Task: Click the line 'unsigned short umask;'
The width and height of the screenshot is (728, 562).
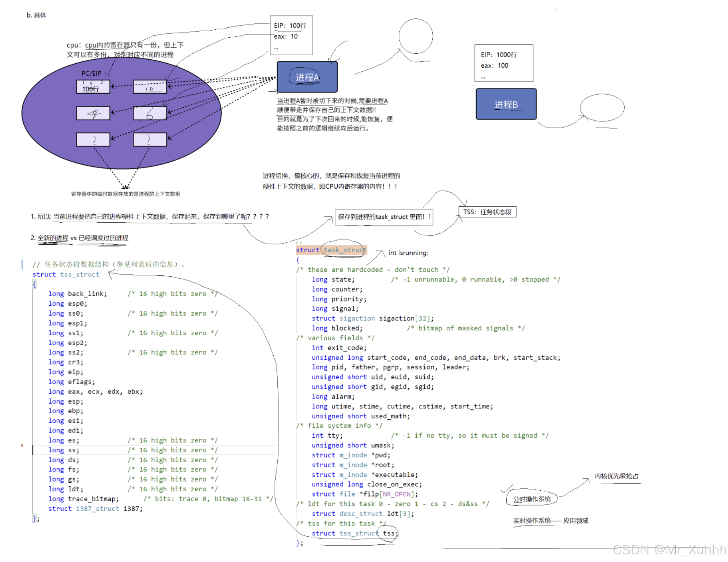Action: [353, 445]
